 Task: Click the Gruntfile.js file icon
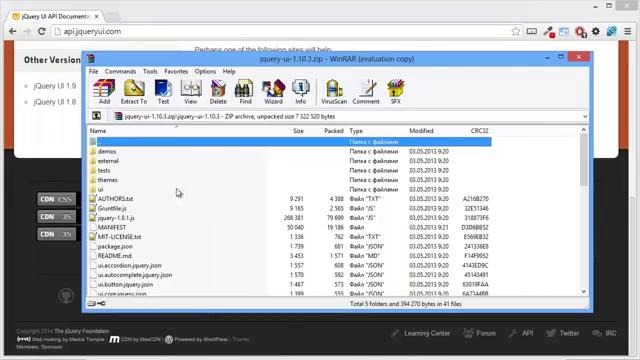point(93,208)
